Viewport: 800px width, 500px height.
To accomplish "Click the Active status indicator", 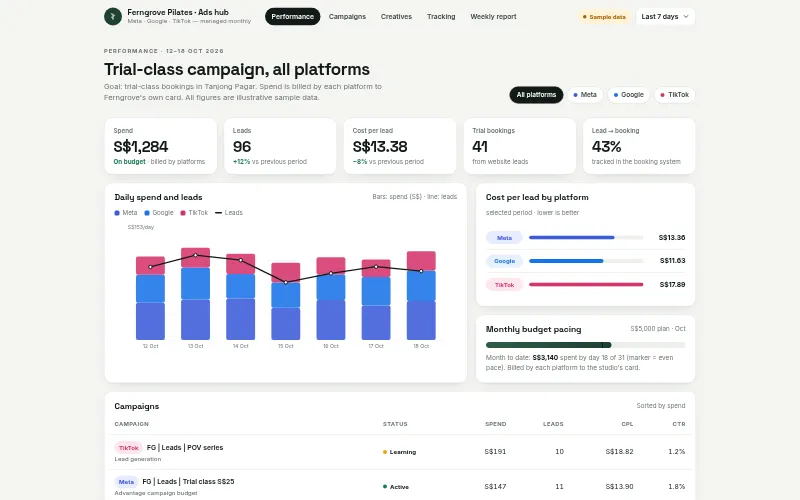I will [396, 487].
